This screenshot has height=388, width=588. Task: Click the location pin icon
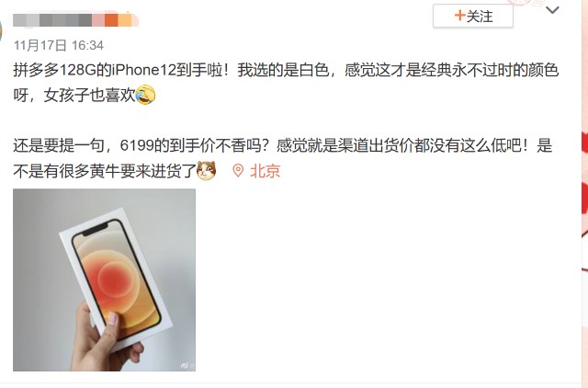click(238, 171)
